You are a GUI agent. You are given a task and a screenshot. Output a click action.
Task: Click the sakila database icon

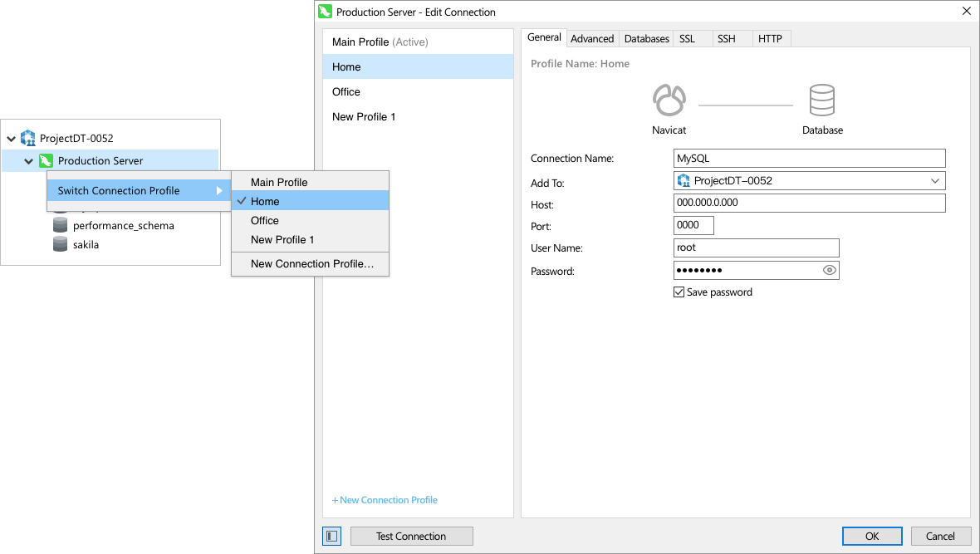[60, 244]
